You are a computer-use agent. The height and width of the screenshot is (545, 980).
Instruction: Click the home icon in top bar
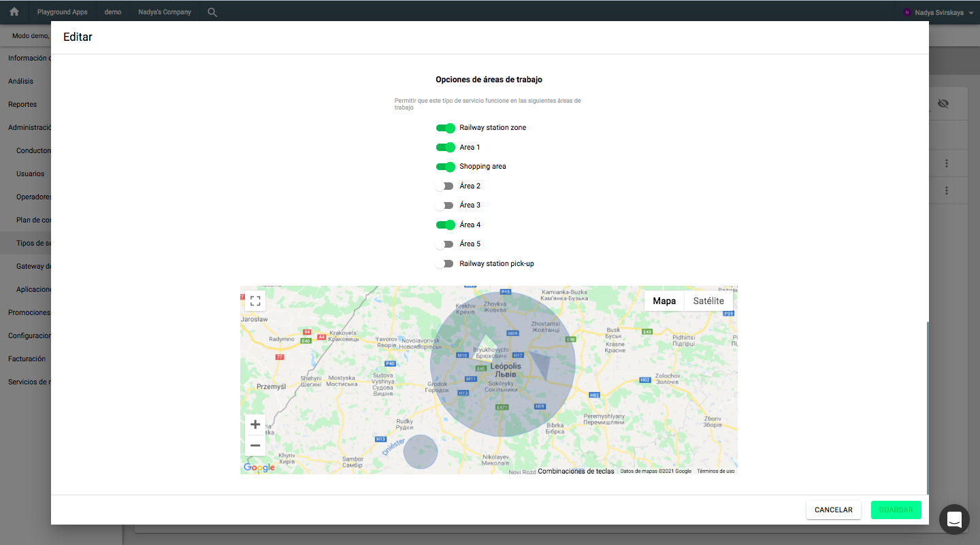(14, 12)
